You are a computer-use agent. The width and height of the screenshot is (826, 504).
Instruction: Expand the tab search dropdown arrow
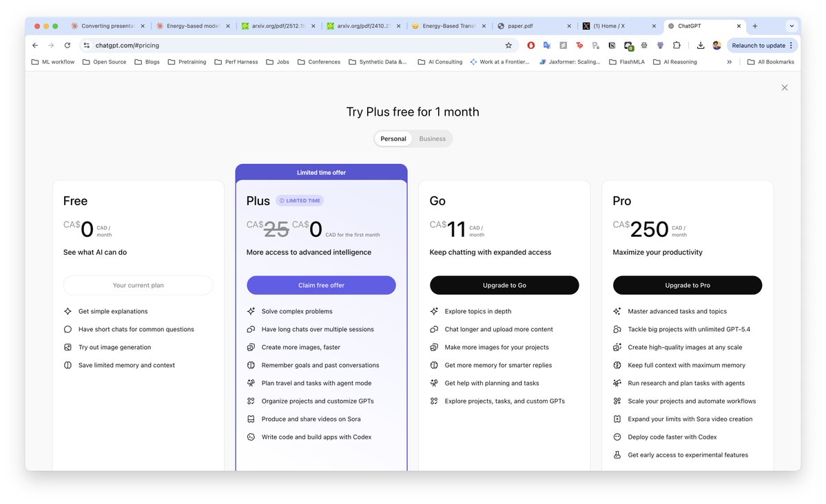pos(792,25)
